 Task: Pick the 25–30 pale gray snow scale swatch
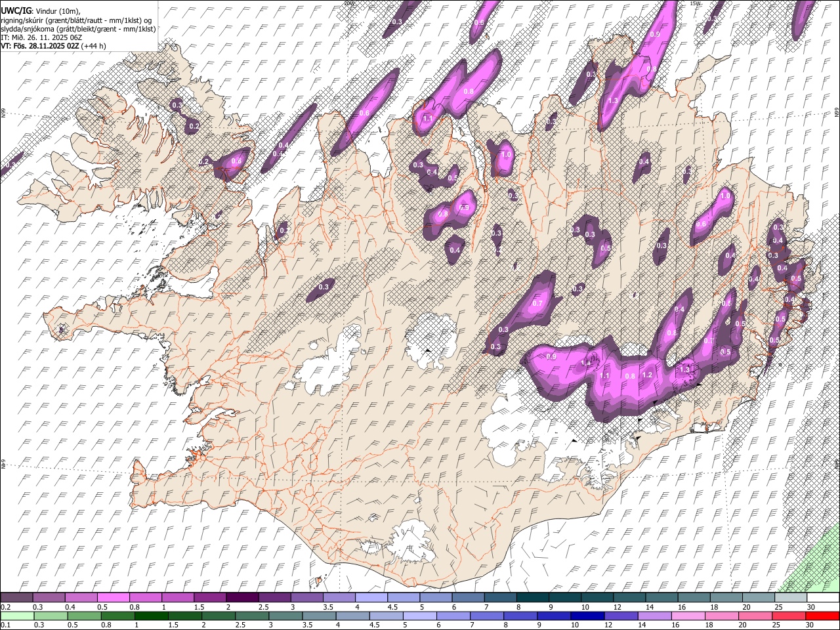point(790,597)
